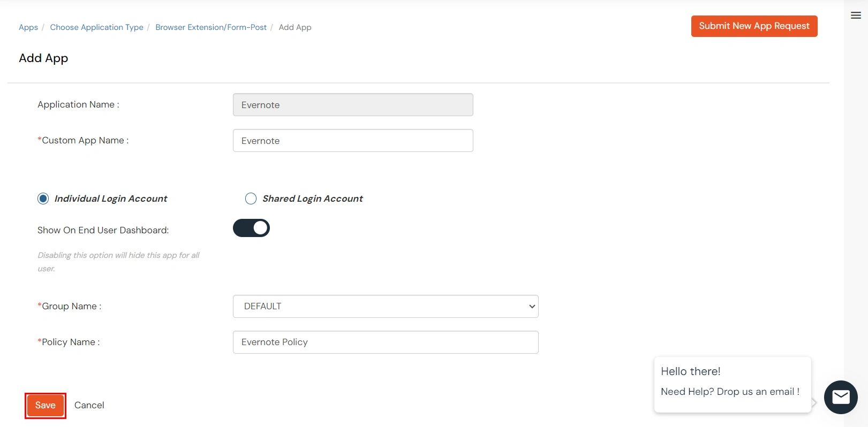Select Individual Login Account option
The width and height of the screenshot is (868, 427).
pos(43,199)
